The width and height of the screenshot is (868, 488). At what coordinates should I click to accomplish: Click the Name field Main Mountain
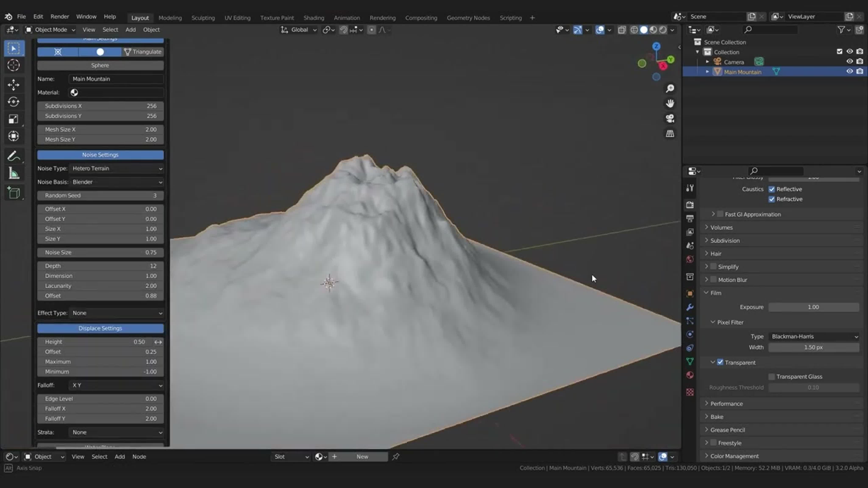[116, 79]
